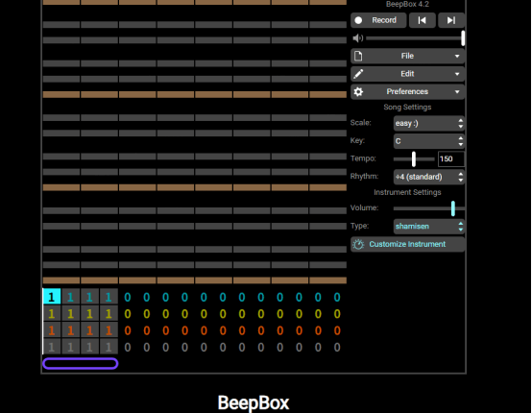
Task: Select the highlighted cyan pattern 1 cell
Action: coord(52,297)
